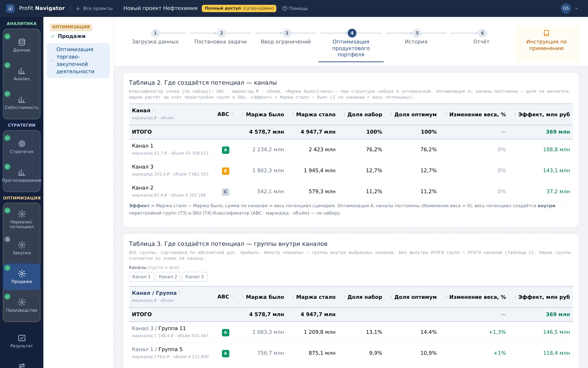This screenshot has height=368, width=588.
Task: Open the GS user avatar
Action: pos(566,8)
